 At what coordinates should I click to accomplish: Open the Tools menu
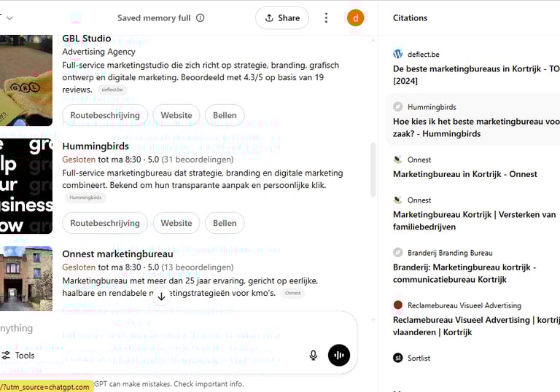point(18,356)
